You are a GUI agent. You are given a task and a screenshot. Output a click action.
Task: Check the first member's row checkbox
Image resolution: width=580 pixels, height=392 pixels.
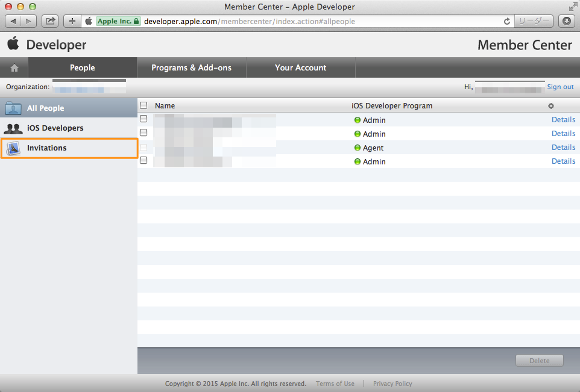(143, 119)
